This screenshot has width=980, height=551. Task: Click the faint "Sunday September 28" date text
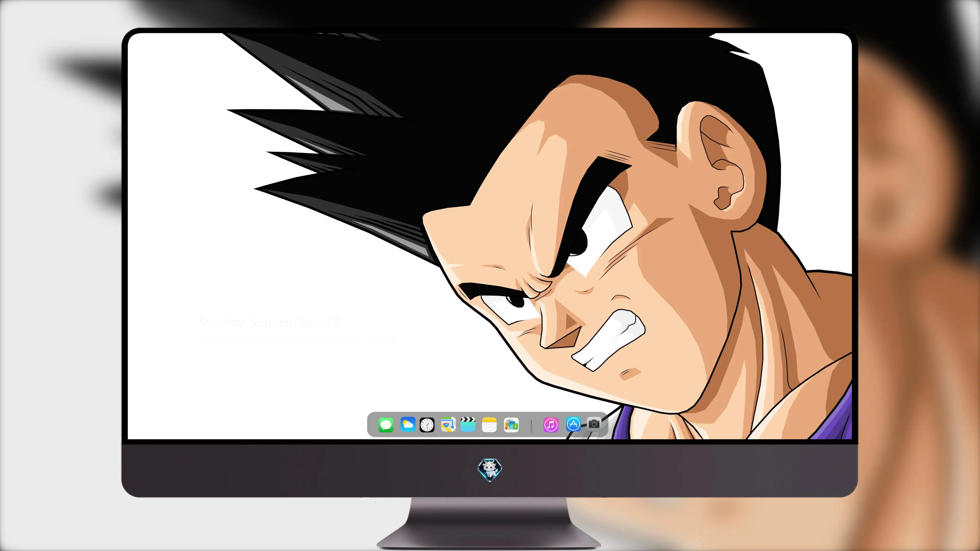269,322
